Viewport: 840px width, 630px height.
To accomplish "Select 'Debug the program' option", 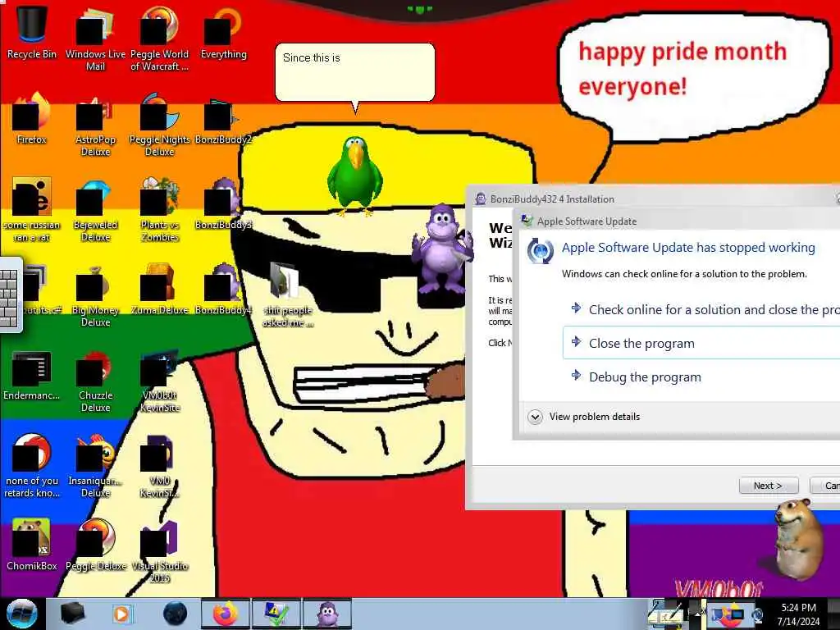I will (702, 377).
